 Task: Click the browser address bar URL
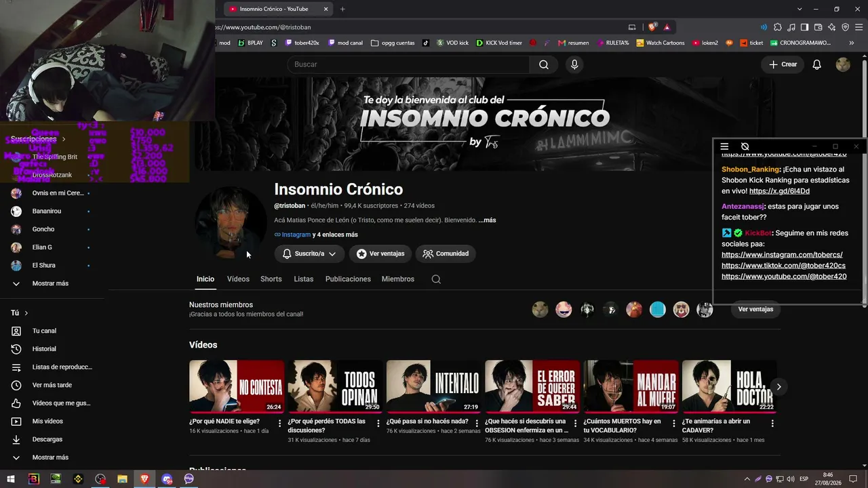tap(263, 27)
